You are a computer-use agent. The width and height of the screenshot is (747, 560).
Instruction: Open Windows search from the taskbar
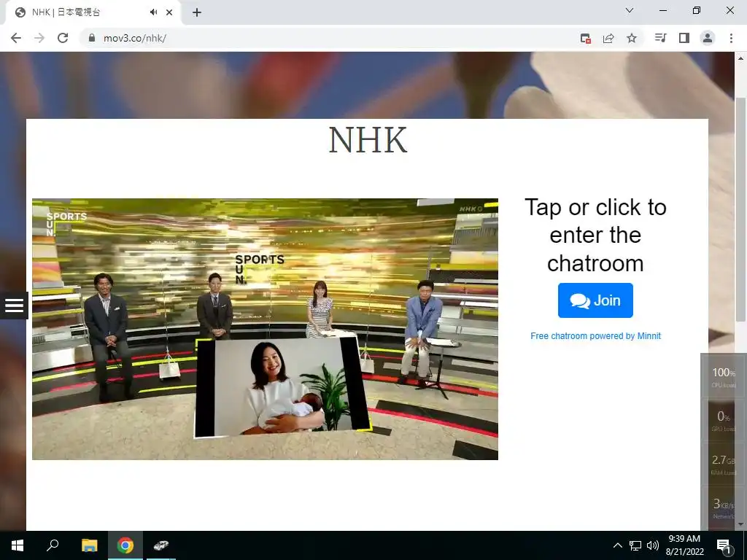point(53,545)
